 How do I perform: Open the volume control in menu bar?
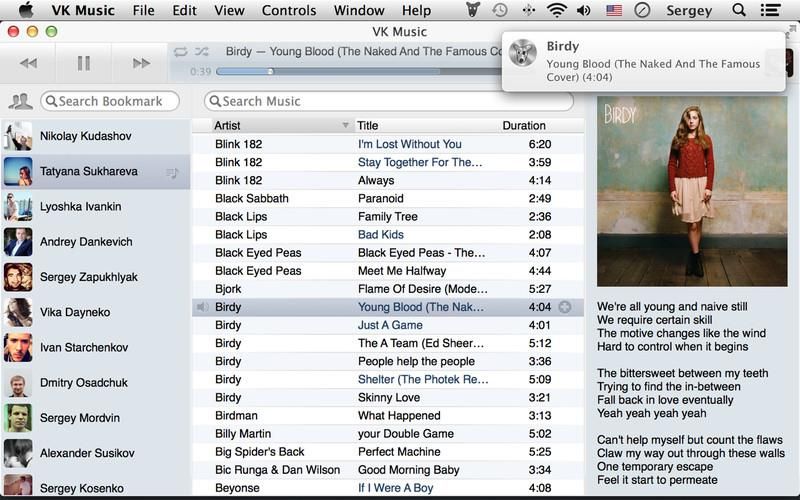click(584, 11)
